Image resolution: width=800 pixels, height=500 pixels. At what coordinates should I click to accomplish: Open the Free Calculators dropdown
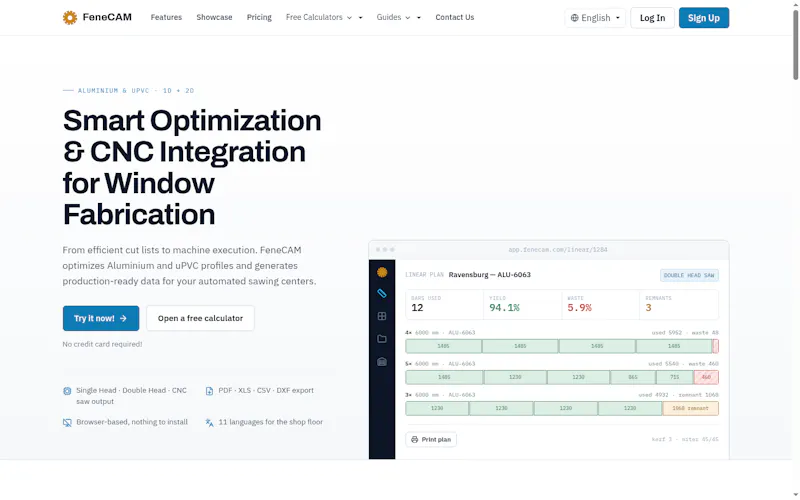click(324, 17)
